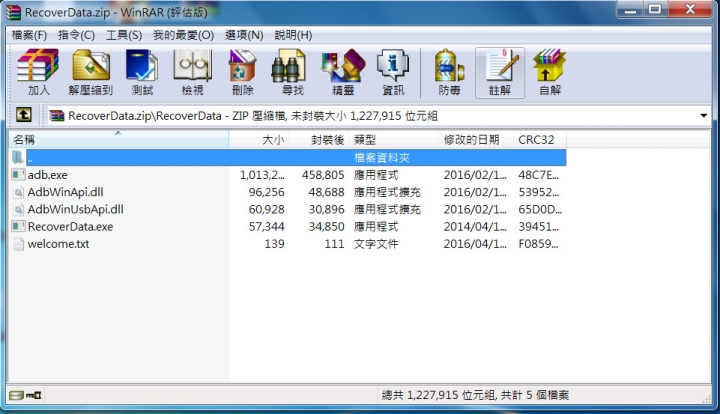This screenshot has height=414, width=720.
Task: Close the WinRAR window
Action: 689,9
